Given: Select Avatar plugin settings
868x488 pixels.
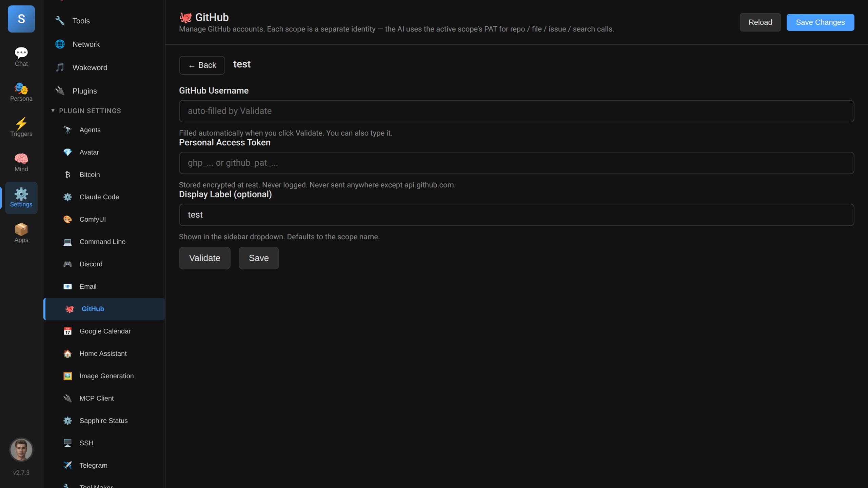Looking at the screenshot, I should [104, 152].
